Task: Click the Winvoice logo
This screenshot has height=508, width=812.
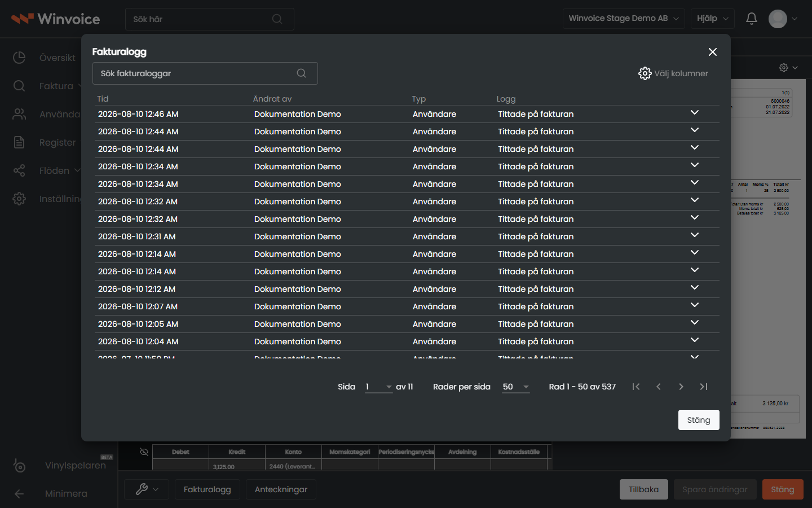Action: pyautogui.click(x=56, y=19)
